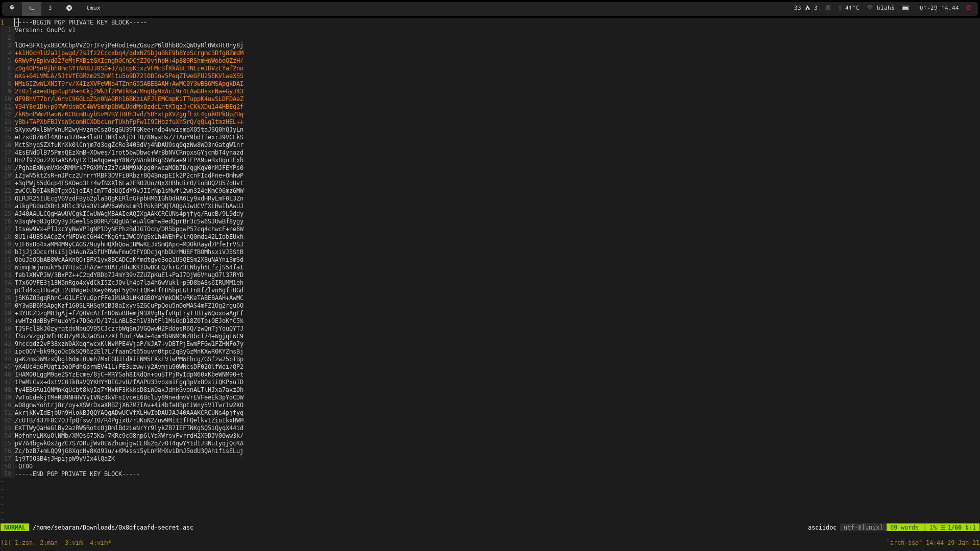
Task: Select the highlighted terminal workspace icon
Action: click(31, 8)
